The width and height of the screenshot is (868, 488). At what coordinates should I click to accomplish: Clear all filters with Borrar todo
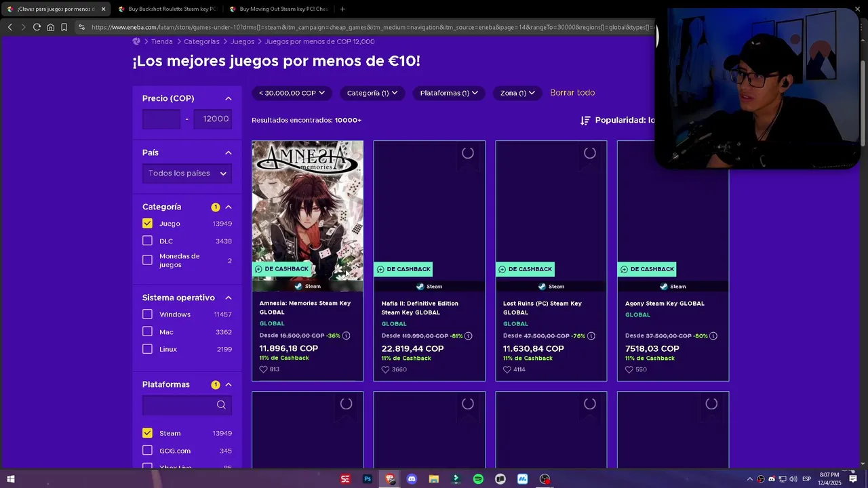(572, 93)
